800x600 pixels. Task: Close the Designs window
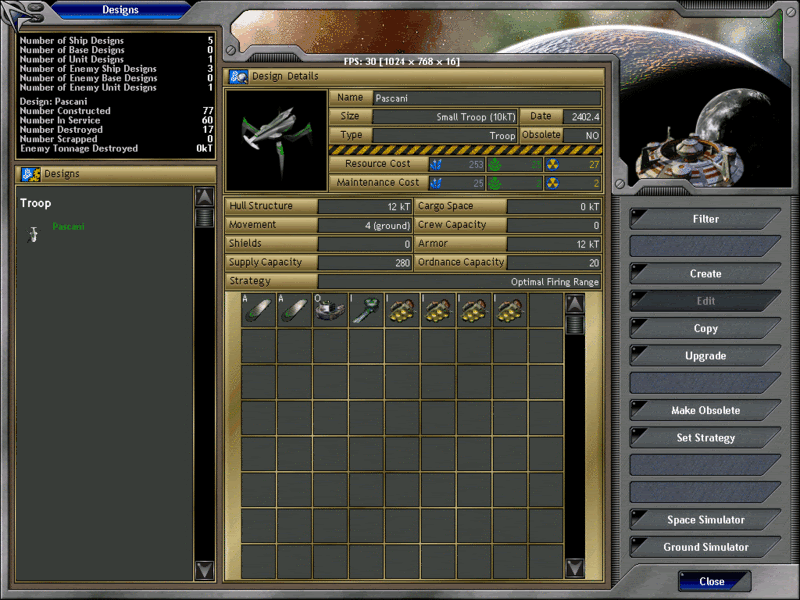[x=714, y=581]
